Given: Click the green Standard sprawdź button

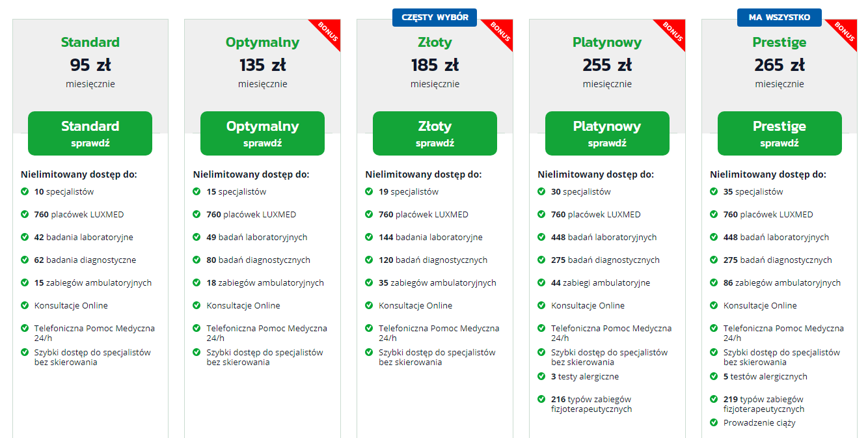Looking at the screenshot, I should pyautogui.click(x=90, y=133).
